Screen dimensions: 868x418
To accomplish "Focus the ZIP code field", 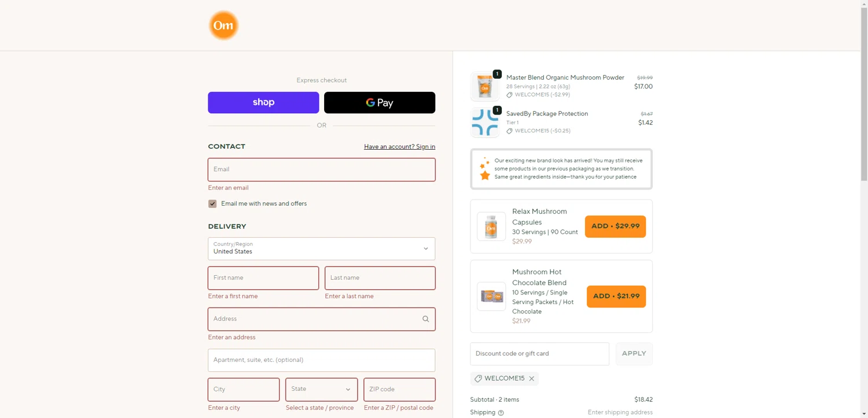I will pos(399,390).
